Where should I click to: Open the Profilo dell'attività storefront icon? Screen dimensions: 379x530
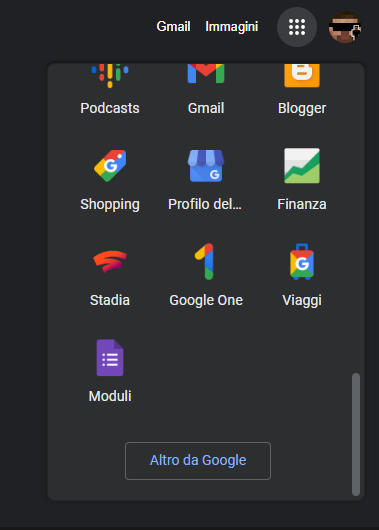(x=206, y=166)
